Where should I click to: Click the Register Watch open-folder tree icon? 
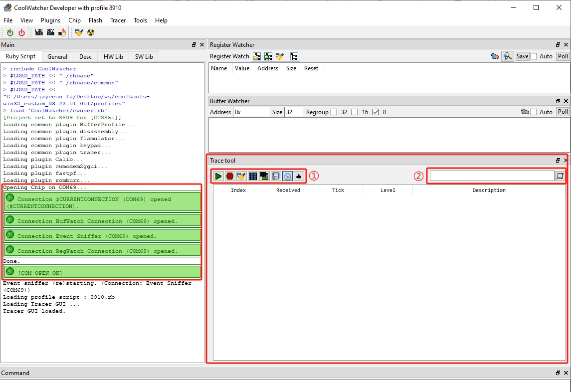tap(257, 56)
